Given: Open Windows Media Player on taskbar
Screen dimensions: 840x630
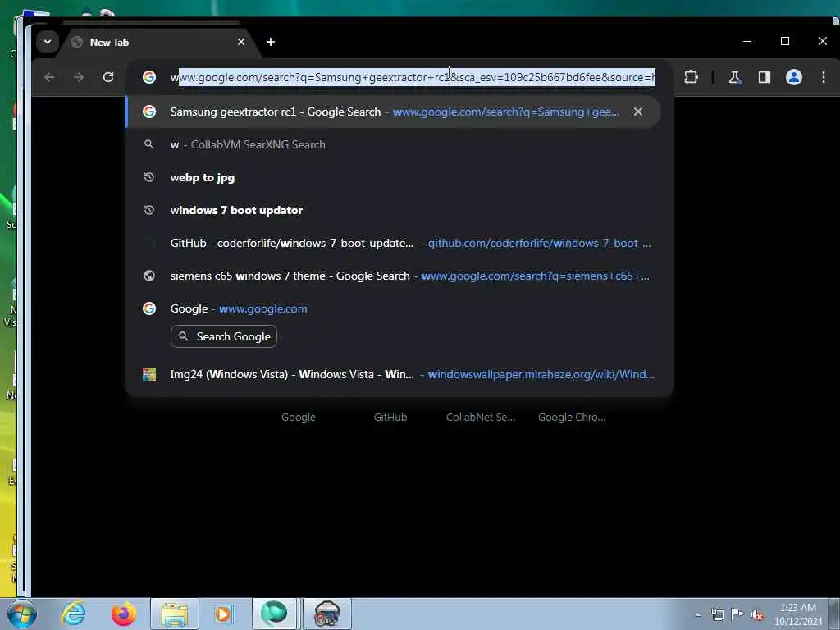Looking at the screenshot, I should tap(224, 614).
